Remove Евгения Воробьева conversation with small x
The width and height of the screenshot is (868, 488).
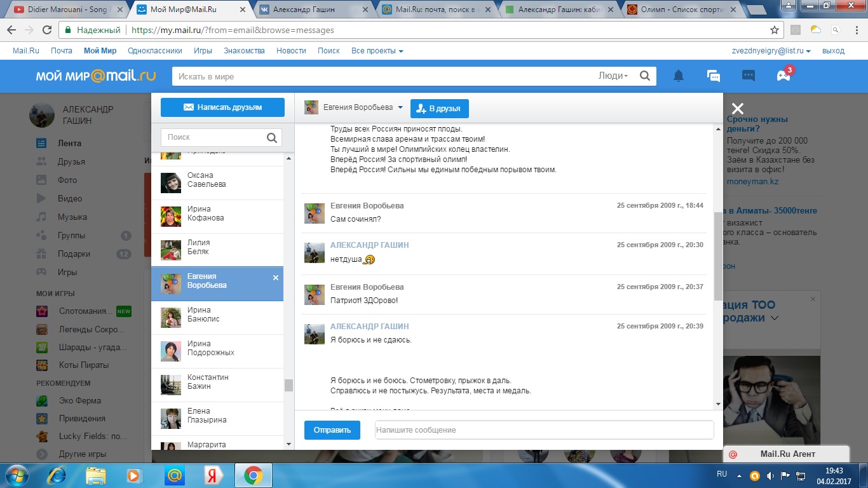275,278
